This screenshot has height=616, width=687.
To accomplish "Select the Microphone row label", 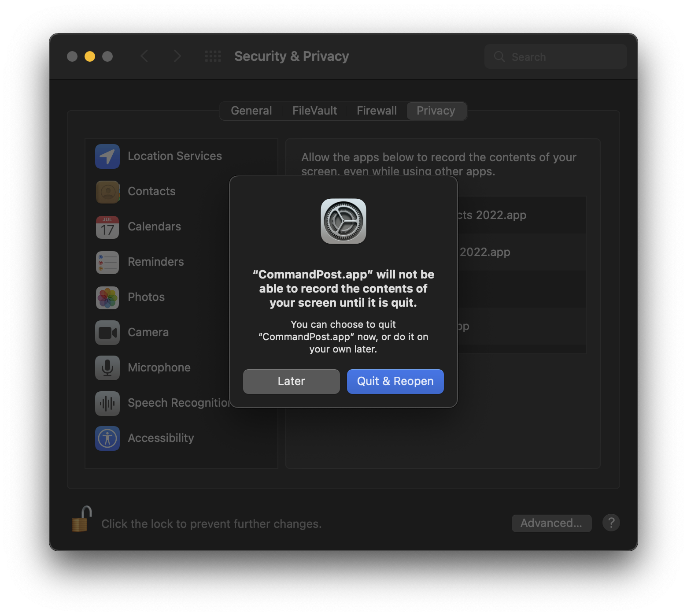I will (x=159, y=368).
